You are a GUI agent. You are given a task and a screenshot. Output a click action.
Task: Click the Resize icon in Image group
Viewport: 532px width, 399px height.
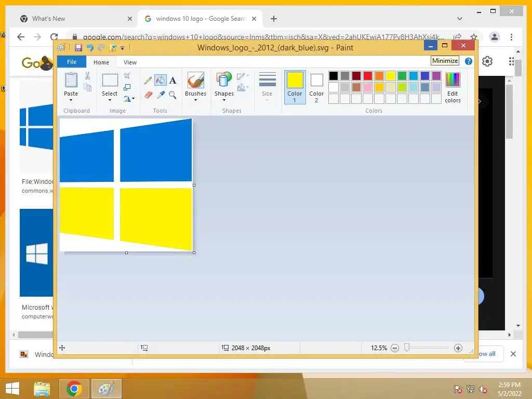tap(127, 87)
